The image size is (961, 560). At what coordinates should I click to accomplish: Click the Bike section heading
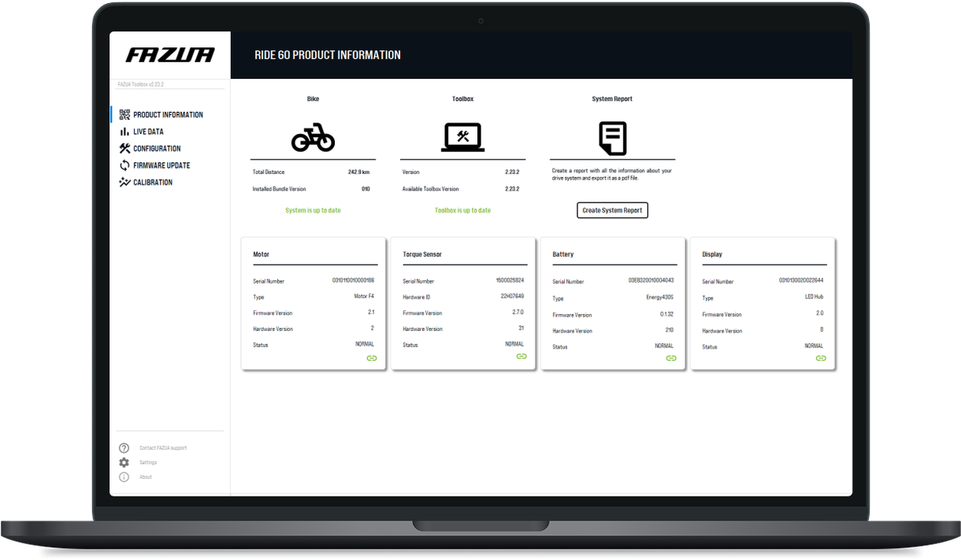click(313, 99)
